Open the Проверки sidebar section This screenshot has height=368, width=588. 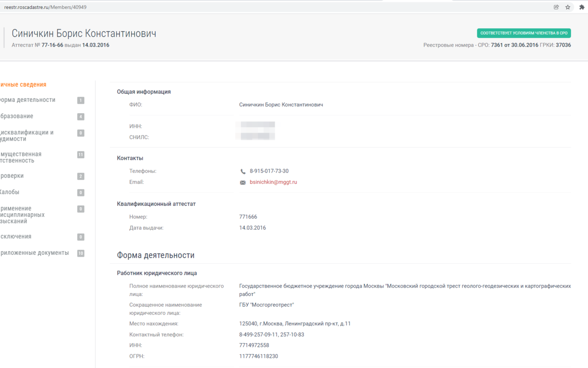pos(15,176)
